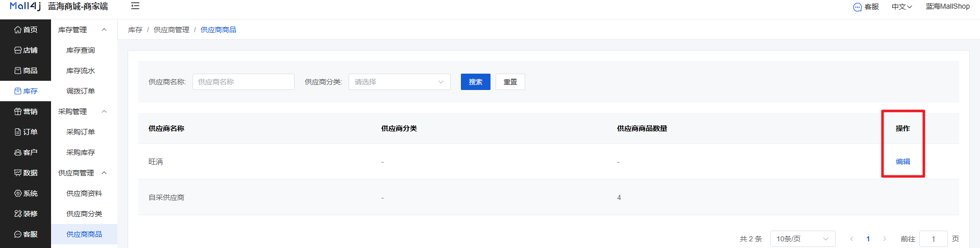Open the 10条/页 page size dropdown

click(x=803, y=239)
